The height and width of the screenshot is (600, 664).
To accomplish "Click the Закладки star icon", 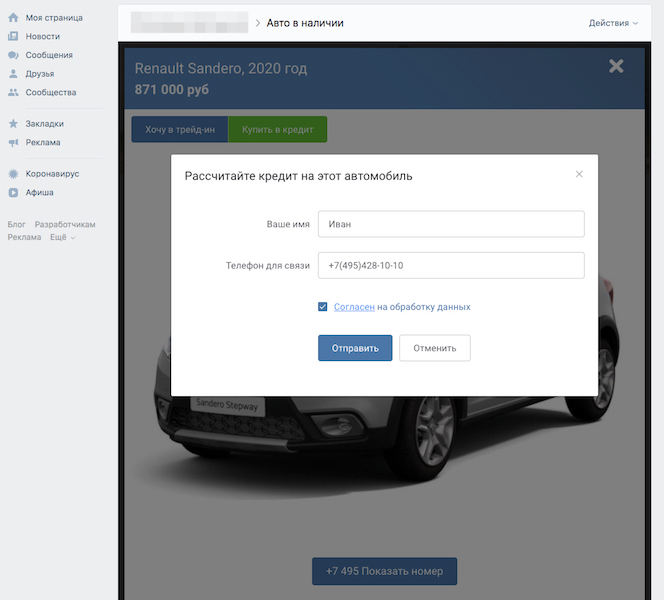I will [13, 124].
